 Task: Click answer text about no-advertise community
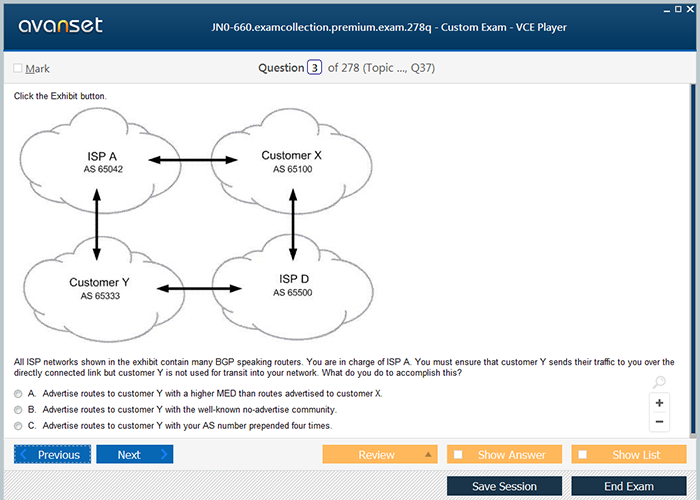point(190,410)
